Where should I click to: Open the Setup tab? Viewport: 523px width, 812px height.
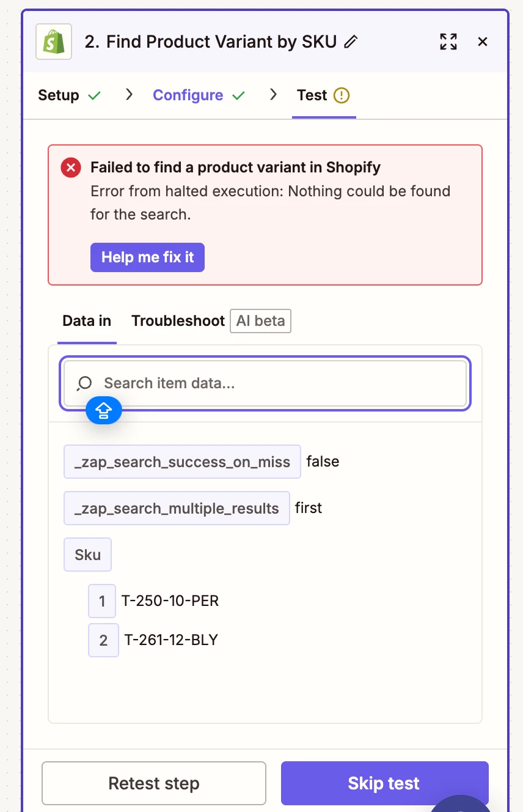pos(59,95)
